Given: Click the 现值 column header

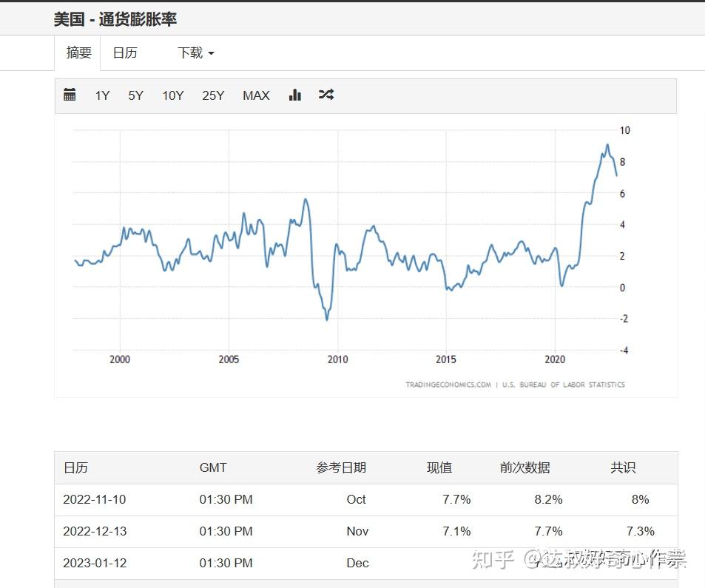Looking at the screenshot, I should [439, 467].
